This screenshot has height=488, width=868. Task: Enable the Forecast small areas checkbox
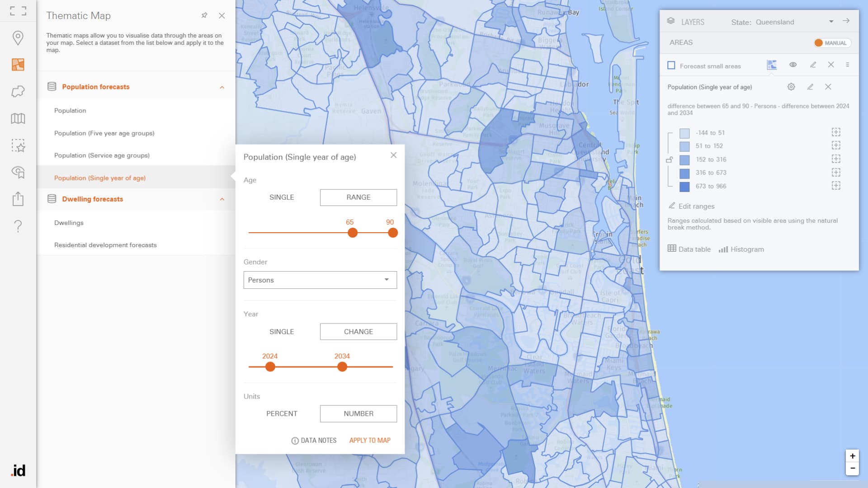pos(671,66)
